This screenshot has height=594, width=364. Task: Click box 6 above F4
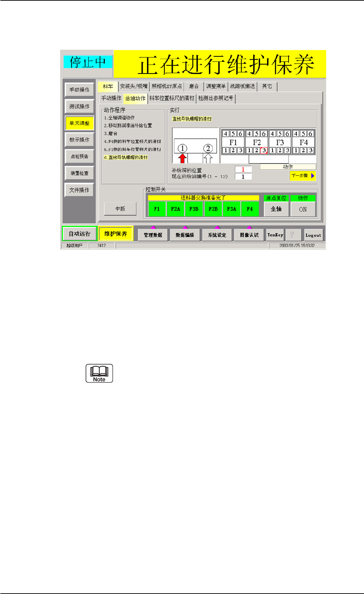point(311,134)
